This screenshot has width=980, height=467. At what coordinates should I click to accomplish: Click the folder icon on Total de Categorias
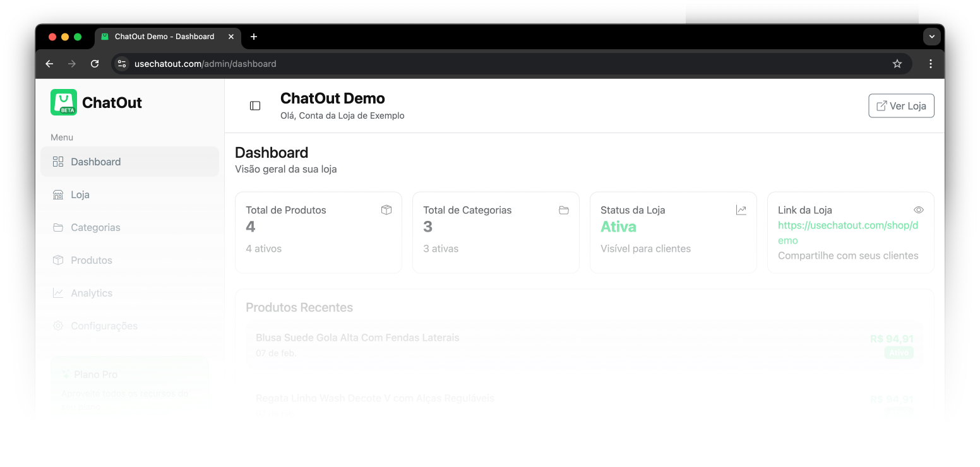coord(564,210)
